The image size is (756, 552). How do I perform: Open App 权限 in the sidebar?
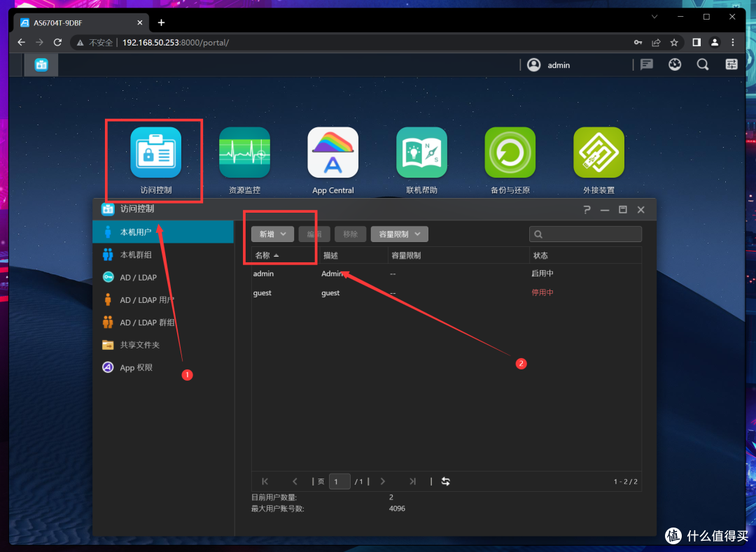pyautogui.click(x=136, y=367)
